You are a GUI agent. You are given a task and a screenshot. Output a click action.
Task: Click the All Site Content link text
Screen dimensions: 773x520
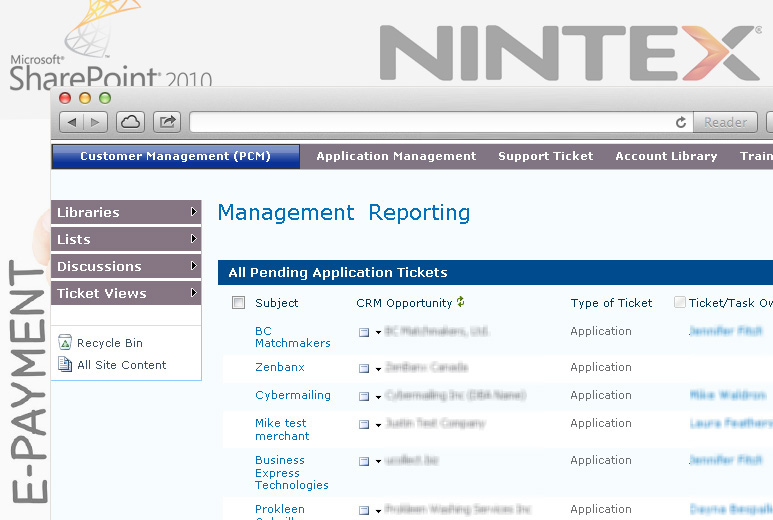pyautogui.click(x=122, y=365)
